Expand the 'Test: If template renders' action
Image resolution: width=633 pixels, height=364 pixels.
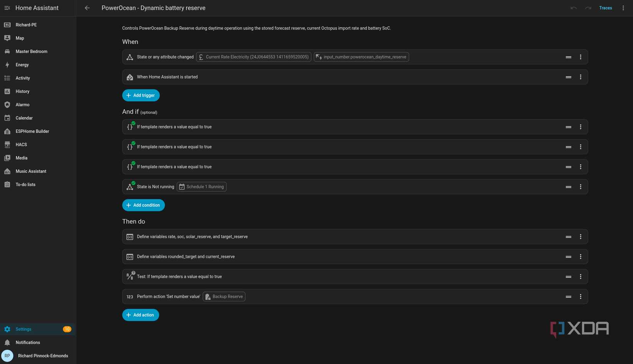point(355,277)
